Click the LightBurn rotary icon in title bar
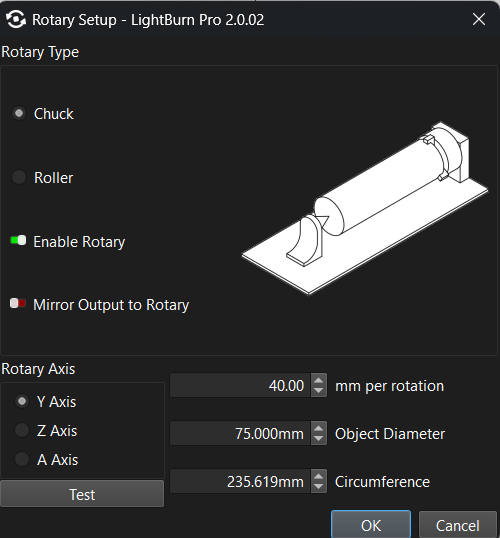Screen dimensions: 500x538 pyautogui.click(x=16, y=20)
